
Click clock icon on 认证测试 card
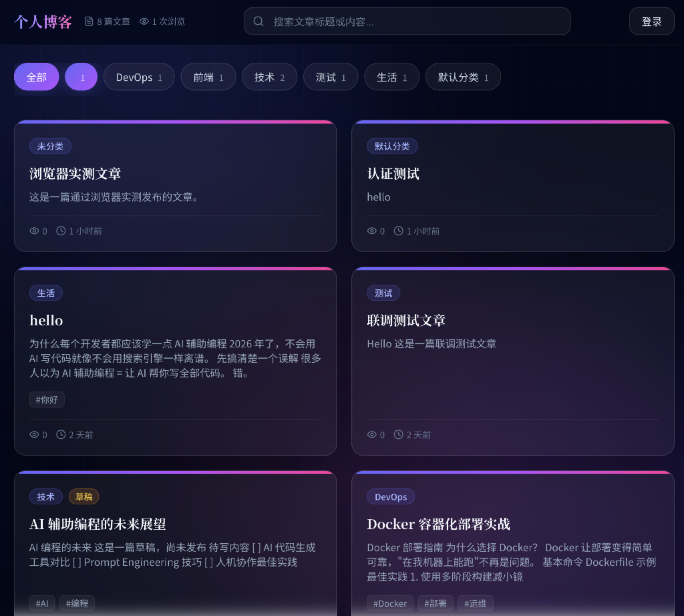399,231
